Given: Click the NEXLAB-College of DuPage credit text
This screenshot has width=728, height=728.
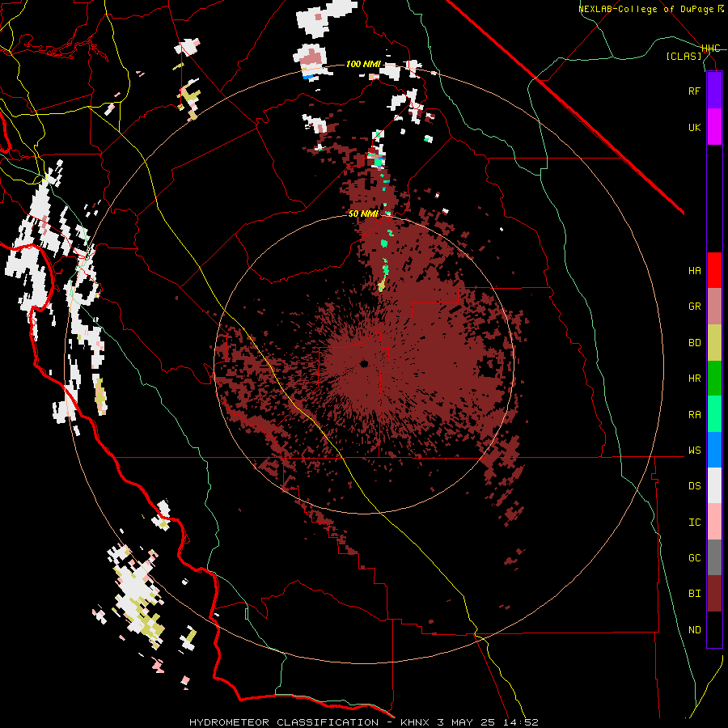Looking at the screenshot, I should tap(645, 9).
